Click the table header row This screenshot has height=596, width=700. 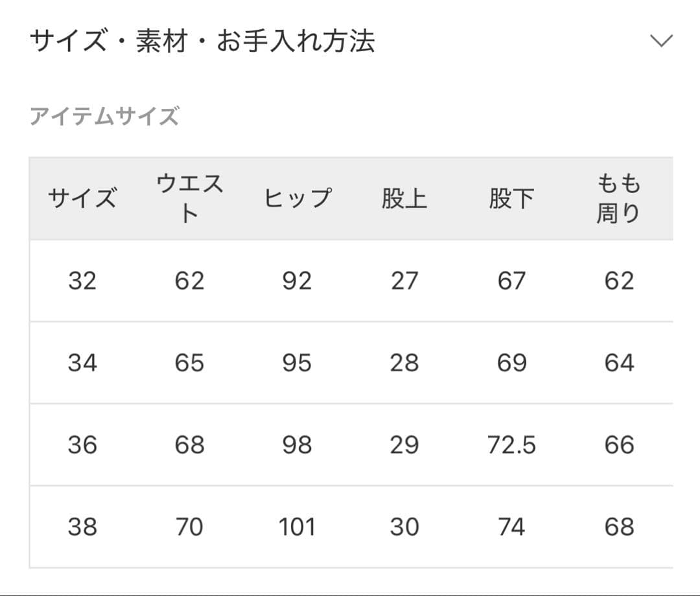point(350,198)
